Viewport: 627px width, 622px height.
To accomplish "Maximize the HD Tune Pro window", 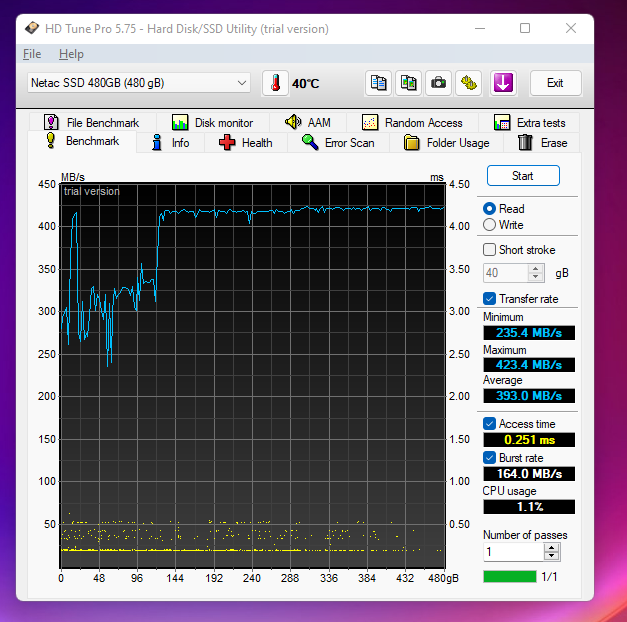I will 525,28.
